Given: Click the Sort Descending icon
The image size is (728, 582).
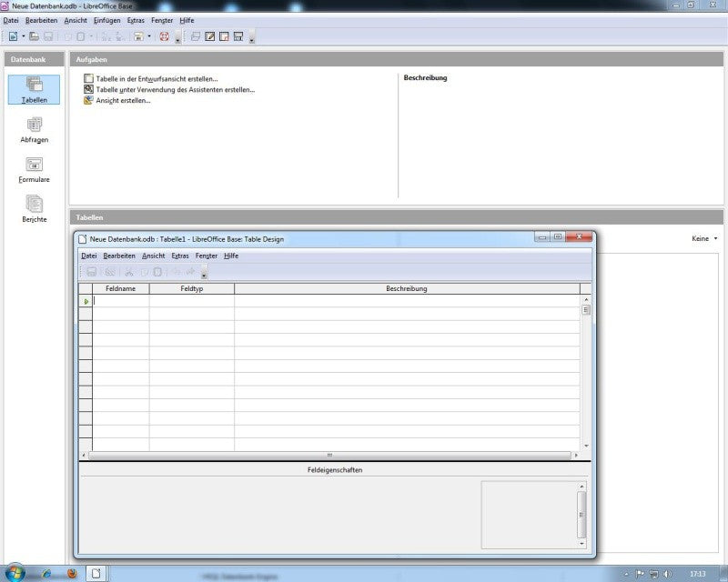Looking at the screenshot, I should pos(120,36).
